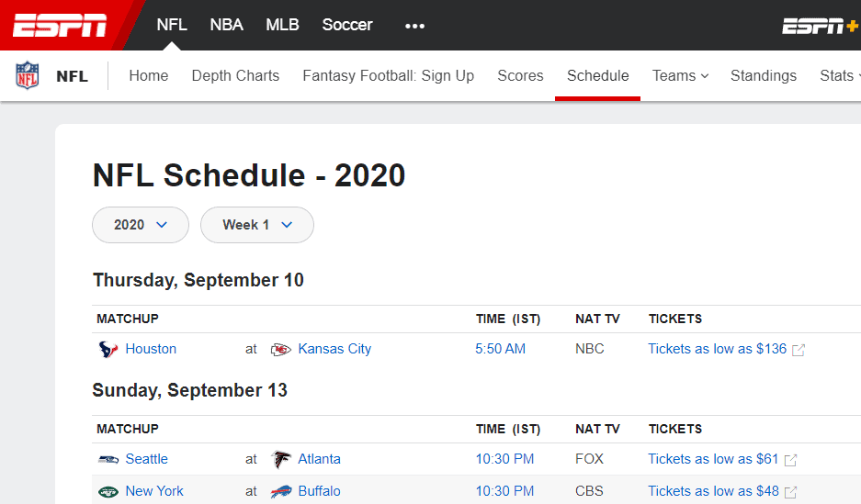Click the Atlanta Falcons logo
861x504 pixels.
pyautogui.click(x=280, y=459)
